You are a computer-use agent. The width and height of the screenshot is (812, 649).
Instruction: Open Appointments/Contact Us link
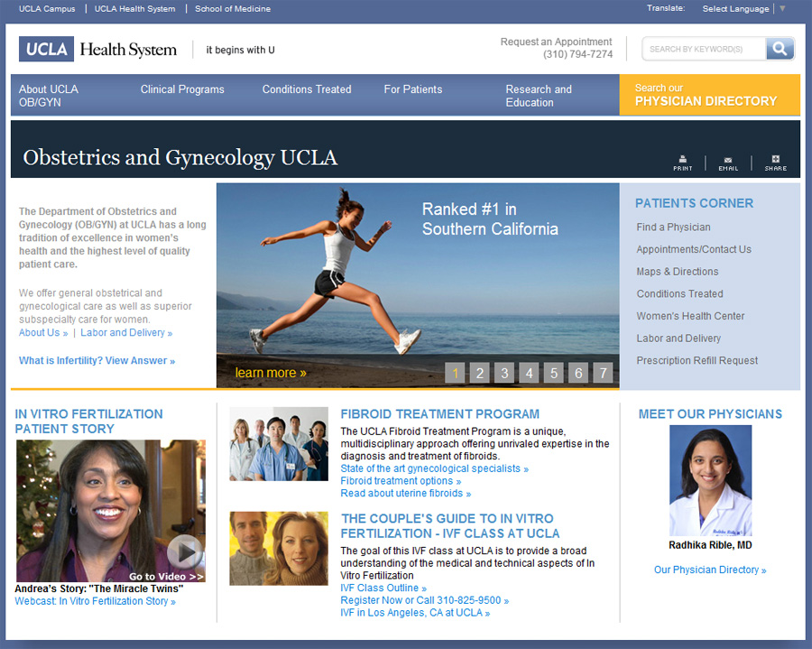point(694,249)
